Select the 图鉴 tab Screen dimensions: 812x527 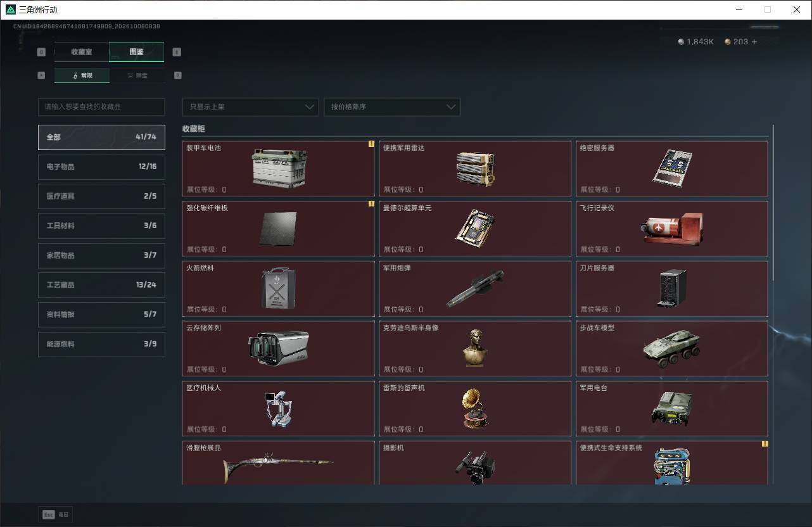(x=137, y=52)
